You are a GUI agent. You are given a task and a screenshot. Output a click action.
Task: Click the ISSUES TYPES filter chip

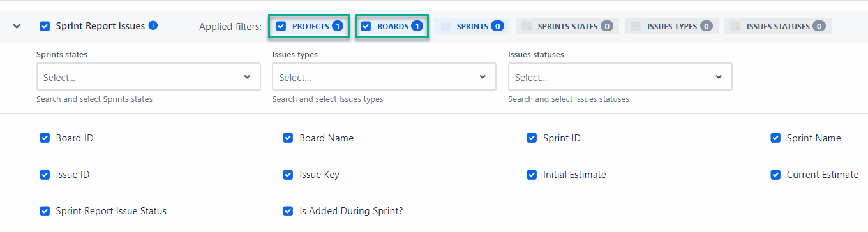click(671, 26)
